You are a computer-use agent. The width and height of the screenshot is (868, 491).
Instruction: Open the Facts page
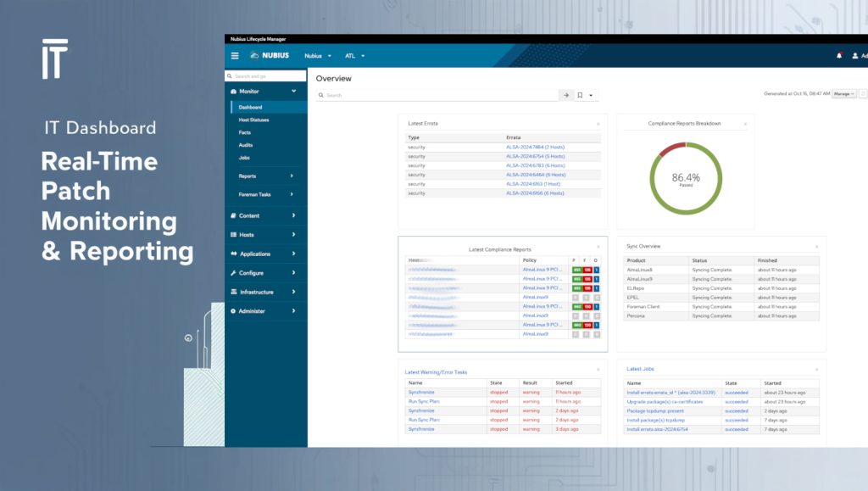click(x=245, y=133)
